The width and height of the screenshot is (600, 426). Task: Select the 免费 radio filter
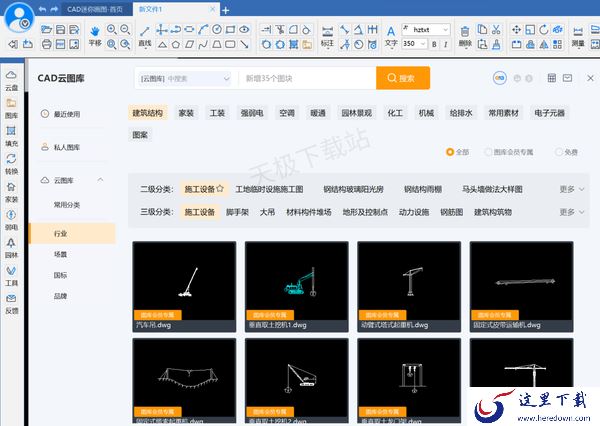click(566, 152)
